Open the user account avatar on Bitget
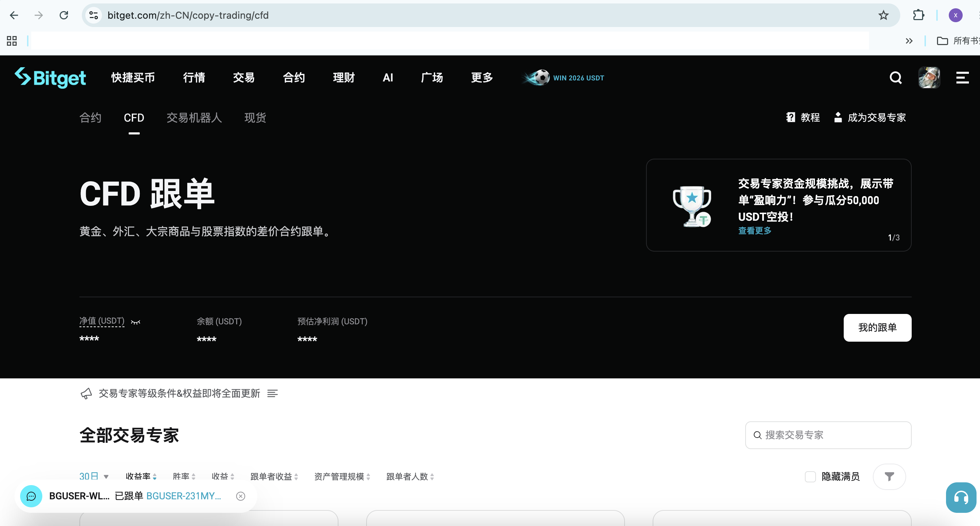The image size is (980, 526). pos(929,78)
